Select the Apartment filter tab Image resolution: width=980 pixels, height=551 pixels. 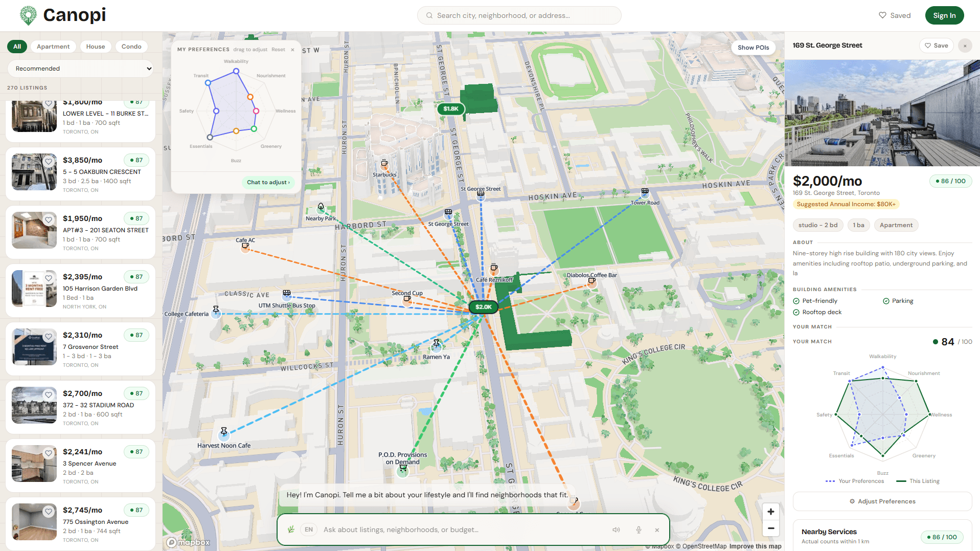tap(53, 47)
